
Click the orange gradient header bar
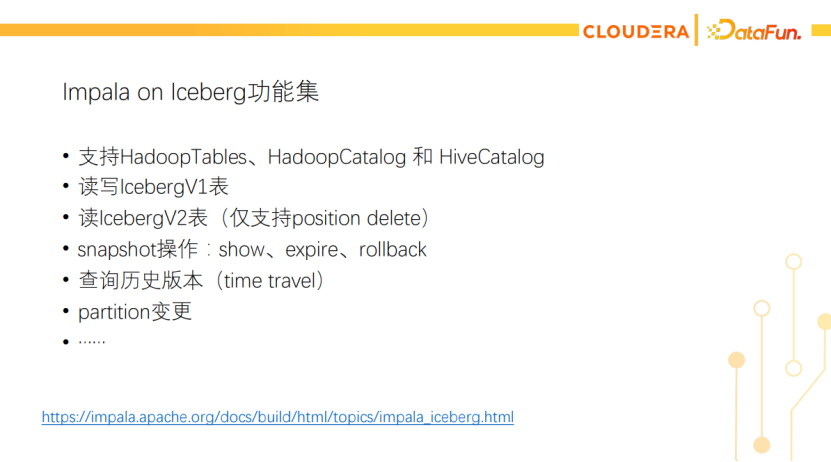tap(289, 30)
